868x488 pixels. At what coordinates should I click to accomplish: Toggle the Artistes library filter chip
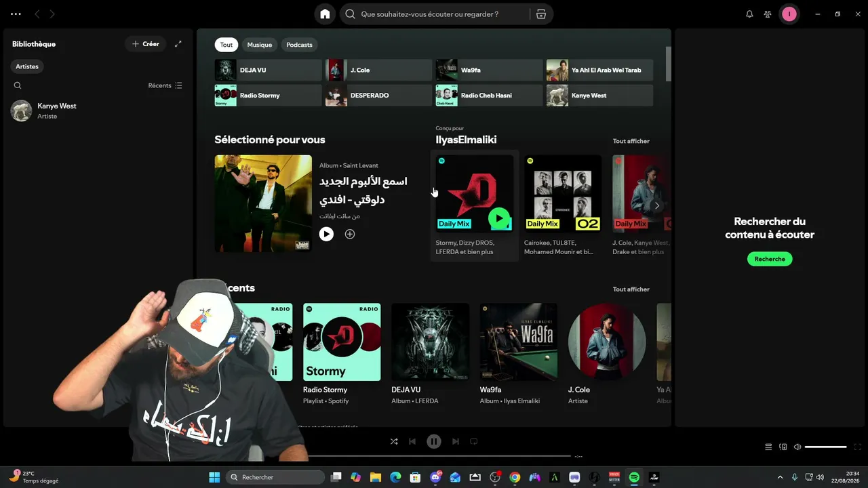click(x=27, y=66)
